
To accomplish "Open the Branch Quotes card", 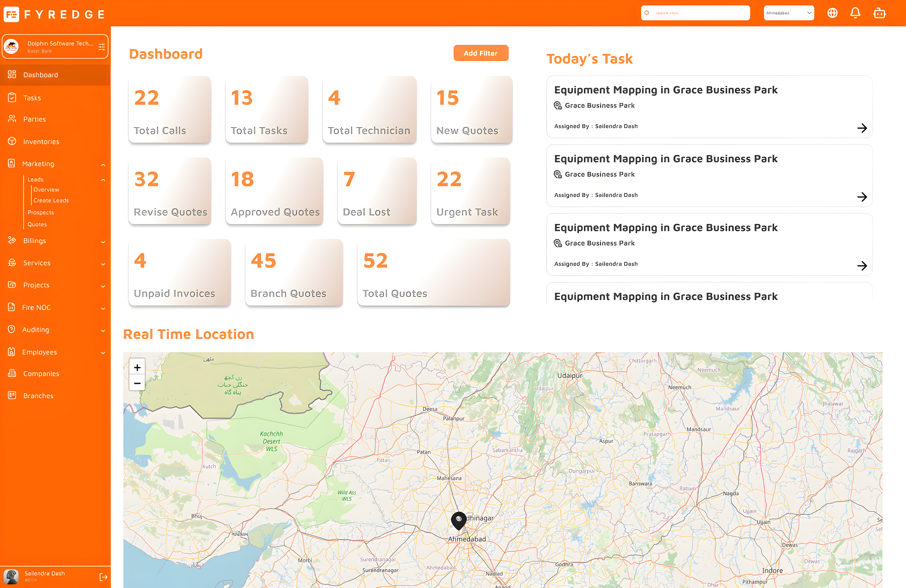I will [294, 272].
